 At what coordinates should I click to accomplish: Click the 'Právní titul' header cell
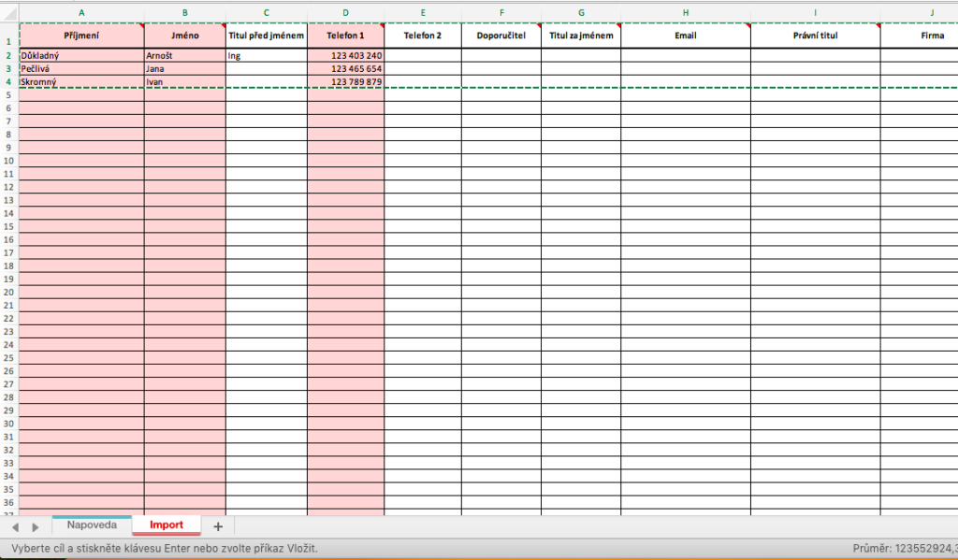(x=815, y=36)
